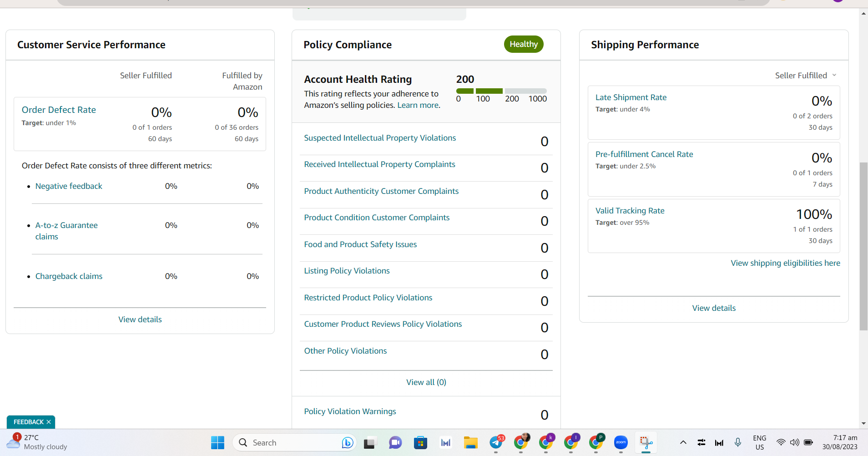Launch the Teams Chat taskbar icon

395,442
